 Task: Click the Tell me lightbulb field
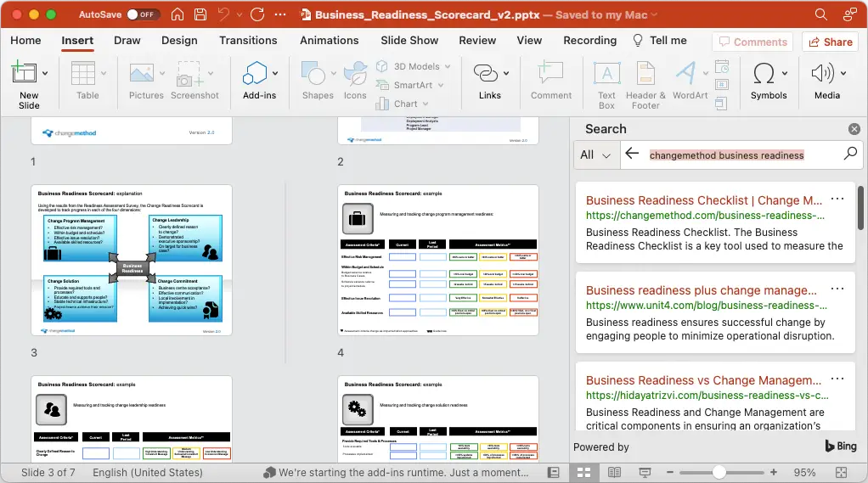coord(660,41)
